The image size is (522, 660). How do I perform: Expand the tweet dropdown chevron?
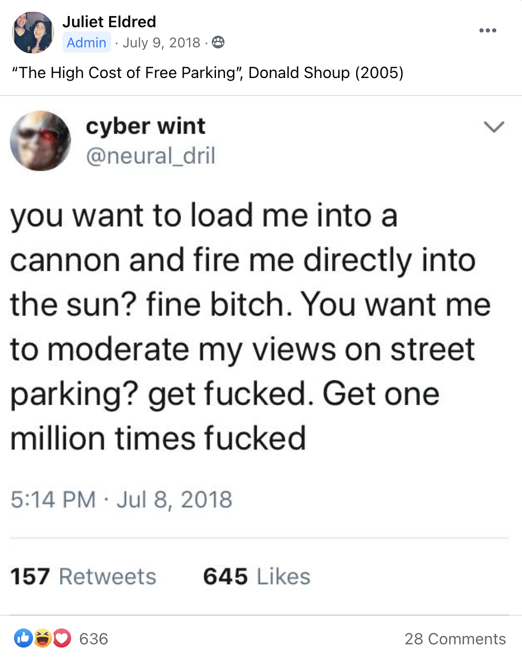point(494,127)
